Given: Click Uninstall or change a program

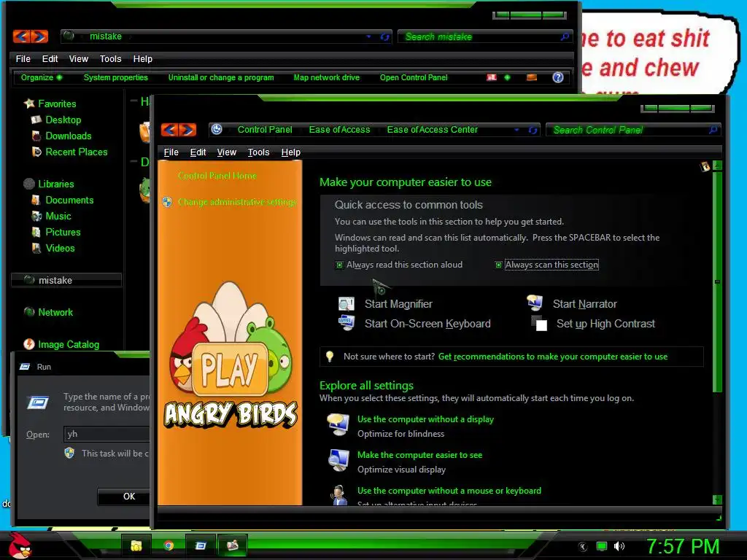Looking at the screenshot, I should 221,77.
